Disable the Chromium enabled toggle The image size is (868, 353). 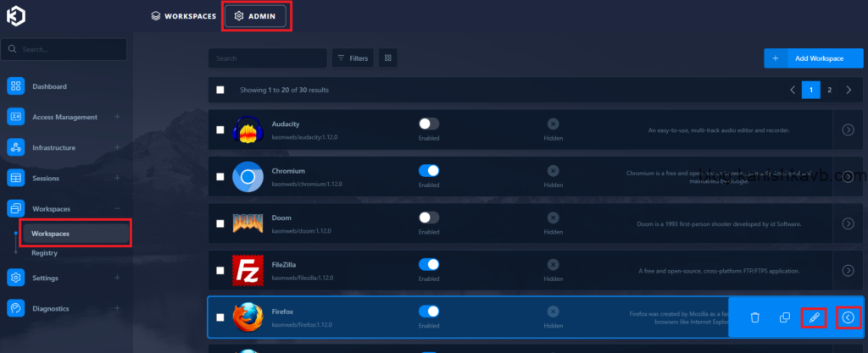click(429, 171)
